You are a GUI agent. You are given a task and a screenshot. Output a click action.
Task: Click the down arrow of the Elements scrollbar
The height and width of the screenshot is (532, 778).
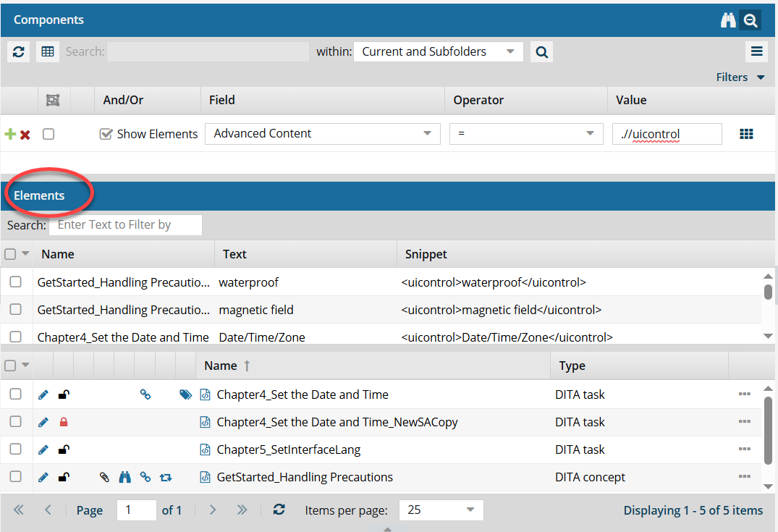click(768, 337)
